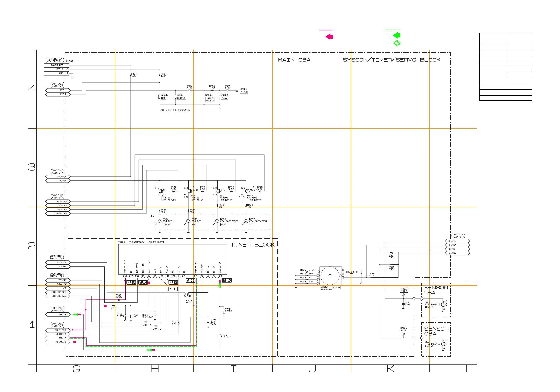560x392 pixels.
Task: Click the LD-SW connector tag on right
Action: point(458,245)
